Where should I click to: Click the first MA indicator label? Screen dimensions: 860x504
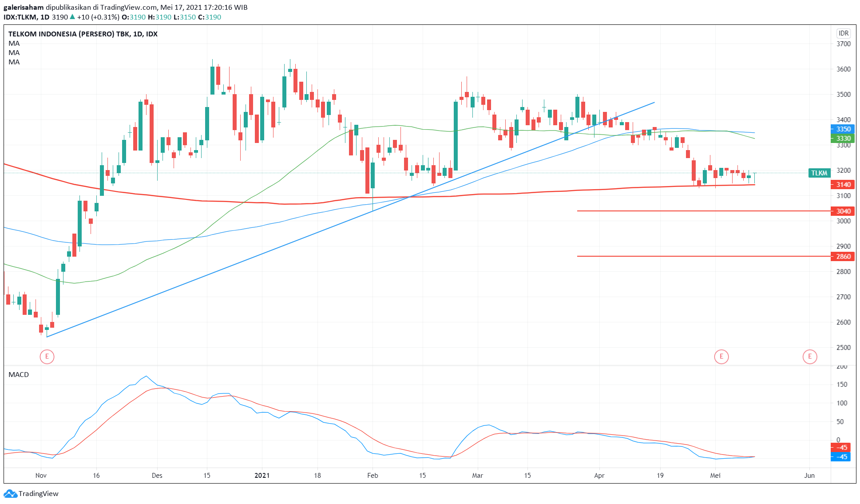point(14,44)
